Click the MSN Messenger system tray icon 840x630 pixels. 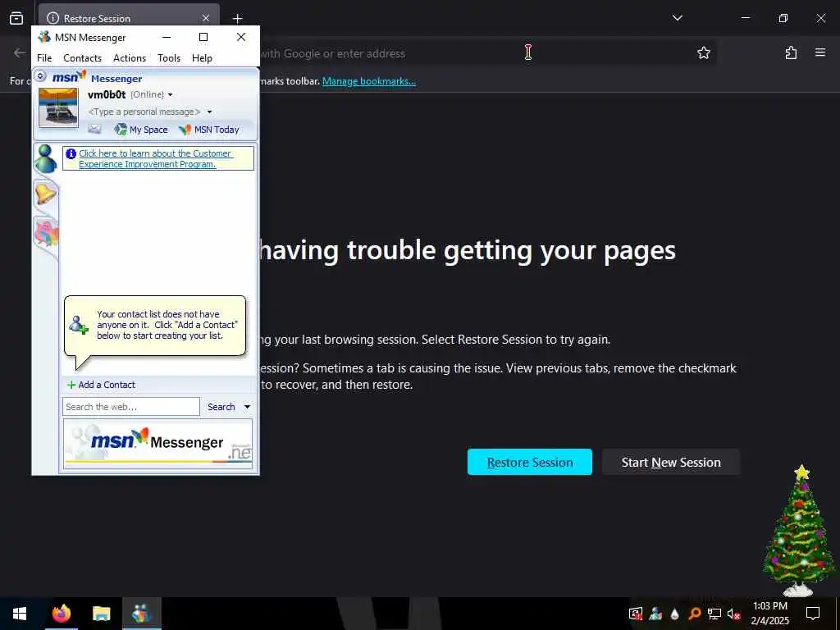point(655,614)
